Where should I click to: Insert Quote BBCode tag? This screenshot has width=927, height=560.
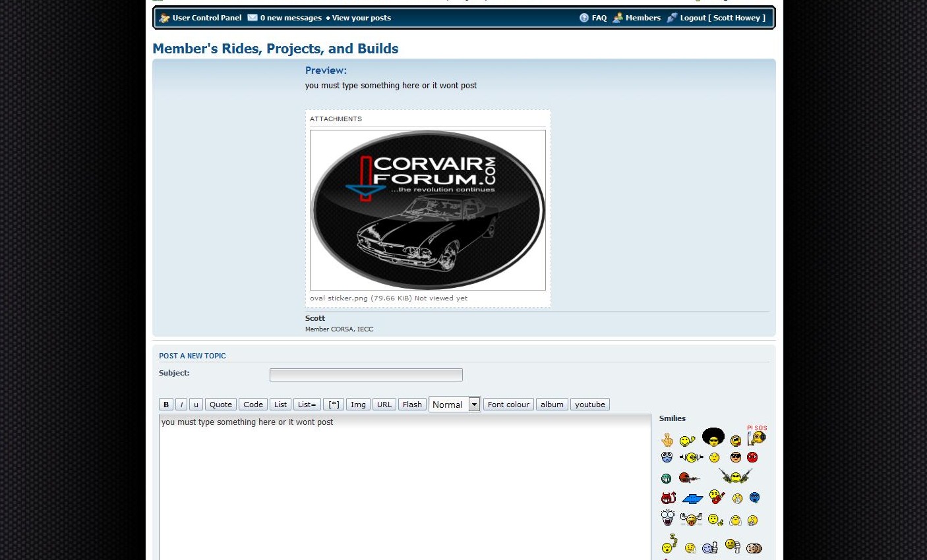tap(221, 405)
